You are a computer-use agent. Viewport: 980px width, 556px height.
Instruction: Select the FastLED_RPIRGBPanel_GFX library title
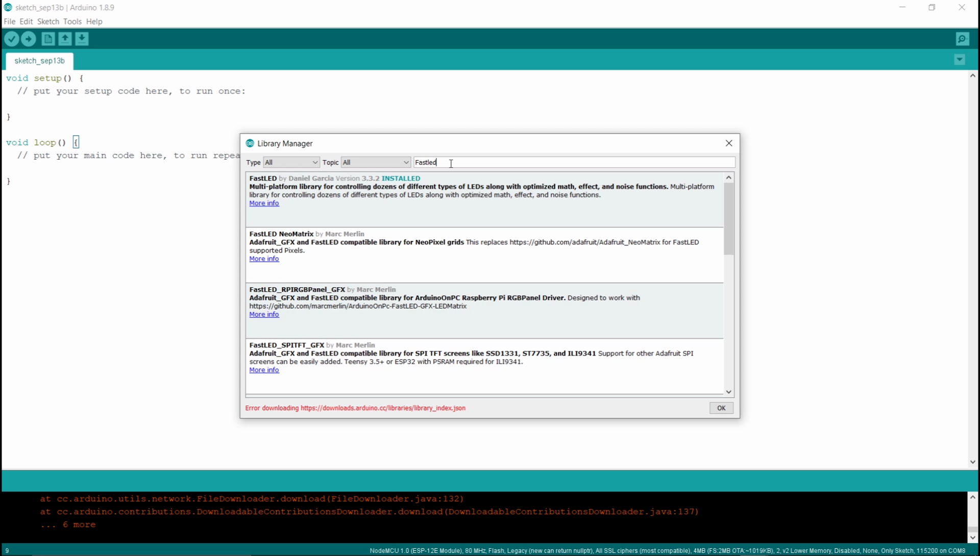(x=297, y=289)
